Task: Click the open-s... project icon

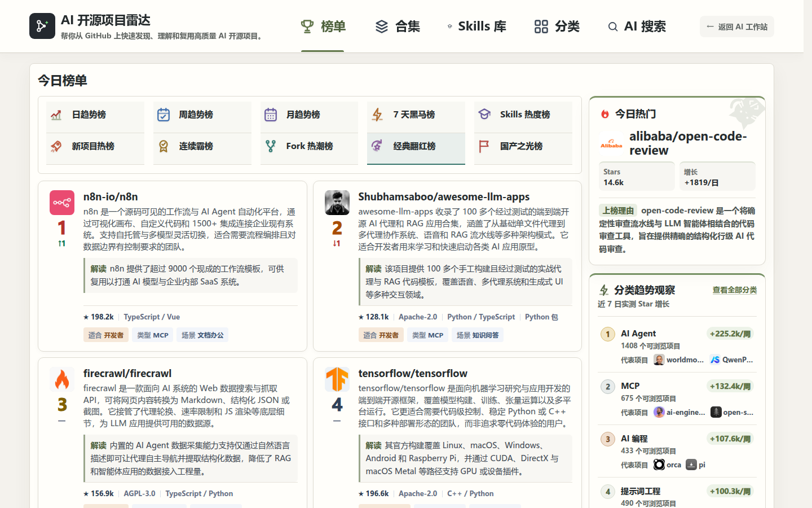Action: click(716, 412)
